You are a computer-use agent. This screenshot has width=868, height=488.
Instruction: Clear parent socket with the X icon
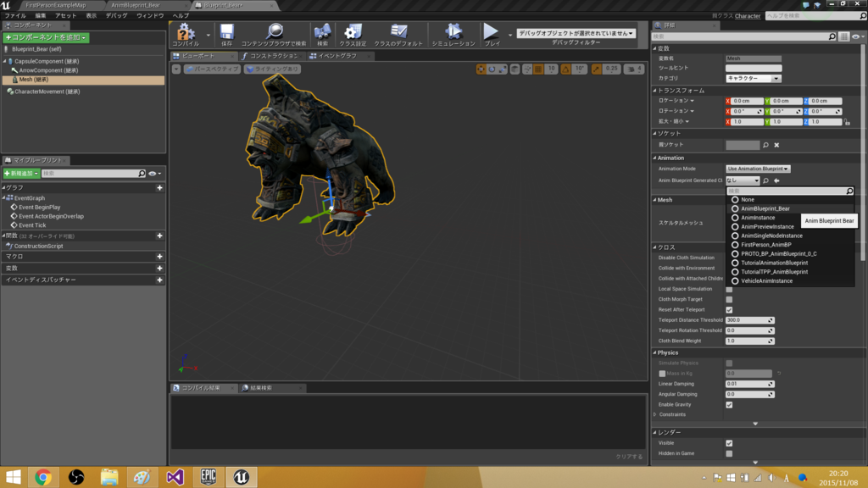pyautogui.click(x=776, y=145)
